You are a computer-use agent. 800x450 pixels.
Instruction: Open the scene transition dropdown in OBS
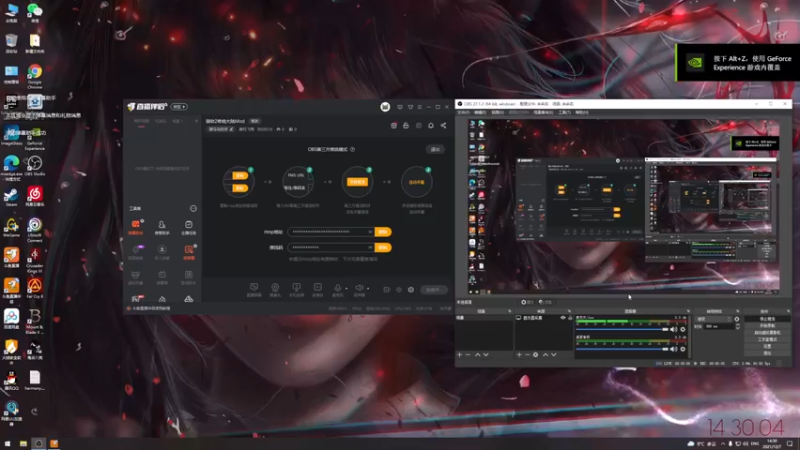(714, 319)
